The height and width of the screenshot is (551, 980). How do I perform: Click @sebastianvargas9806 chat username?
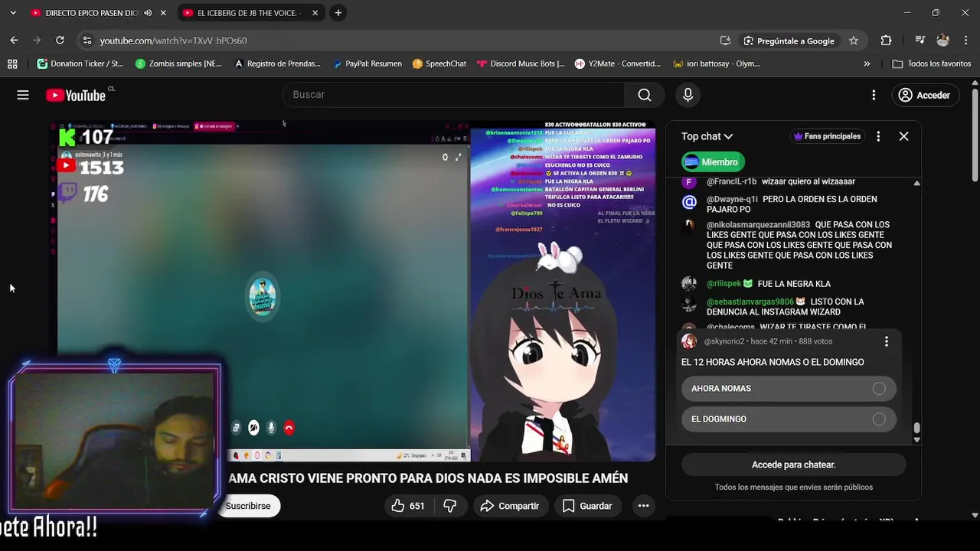coord(750,302)
